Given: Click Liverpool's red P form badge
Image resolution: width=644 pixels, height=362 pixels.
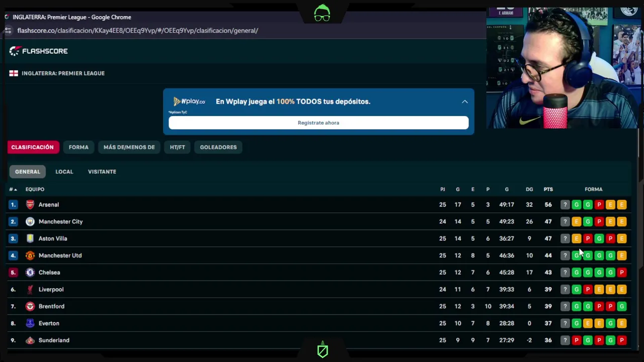Looking at the screenshot, I should pyautogui.click(x=588, y=290).
